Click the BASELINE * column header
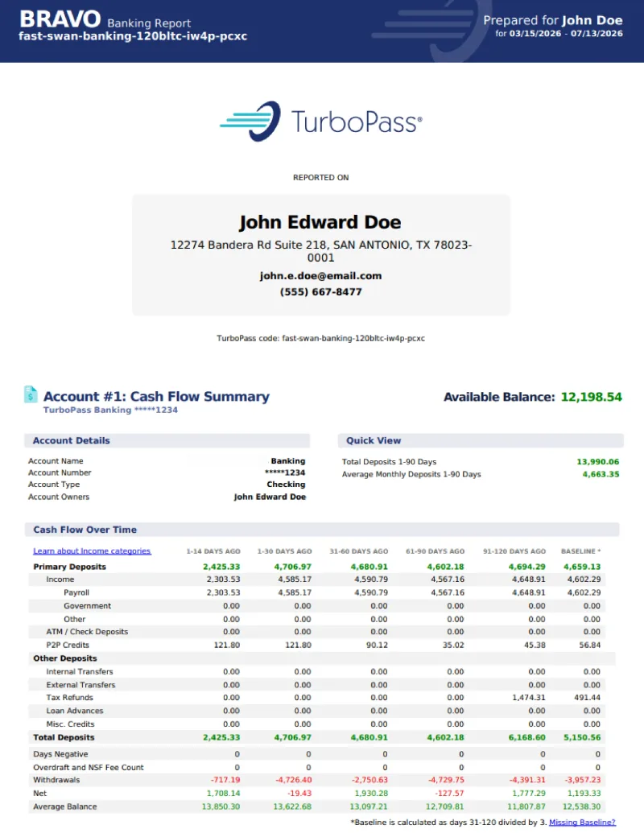Viewport: 644px width, 833px height. (x=580, y=551)
